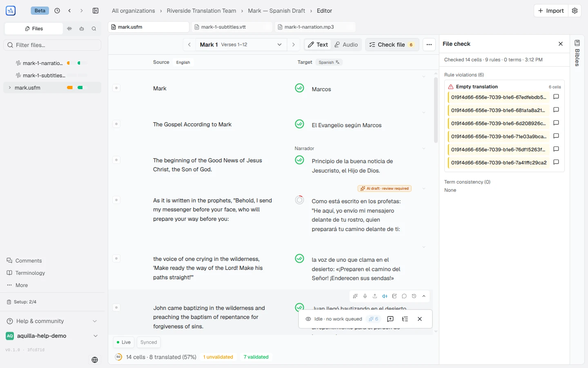Switch to mark-1-subtitles.vtt tab
Image resolution: width=588 pixels, height=368 pixels.
pyautogui.click(x=232, y=27)
